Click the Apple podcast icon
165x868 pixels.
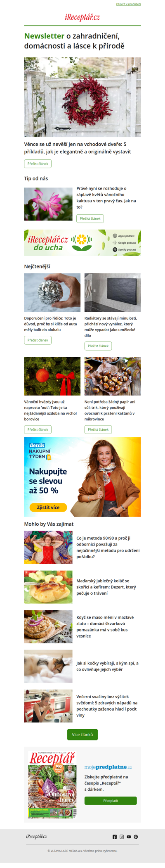115,236
